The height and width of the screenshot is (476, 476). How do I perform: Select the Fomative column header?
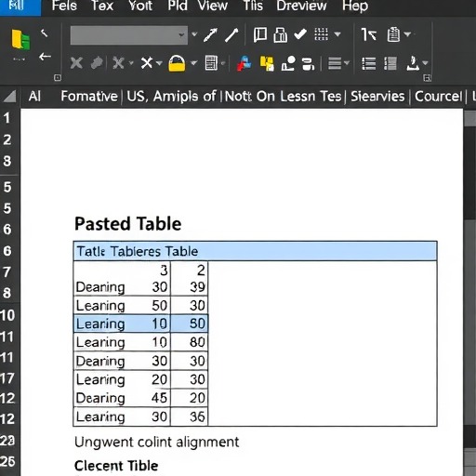[89, 97]
